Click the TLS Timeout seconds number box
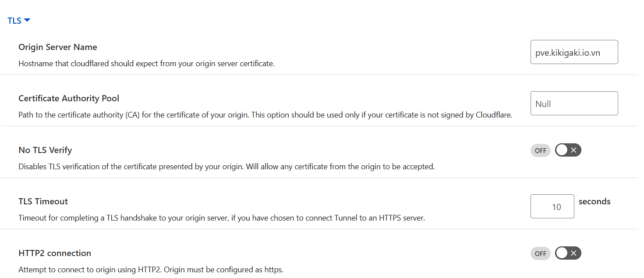Screen dimensions: 644x278 (x=552, y=207)
